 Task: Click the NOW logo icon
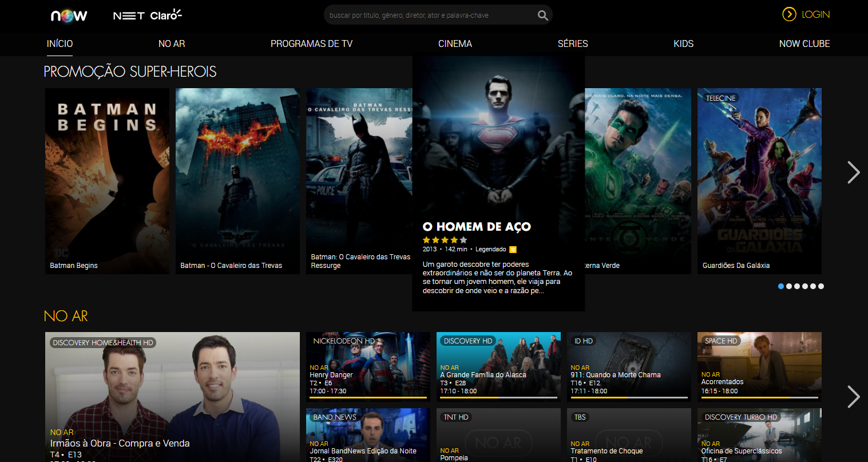(69, 15)
